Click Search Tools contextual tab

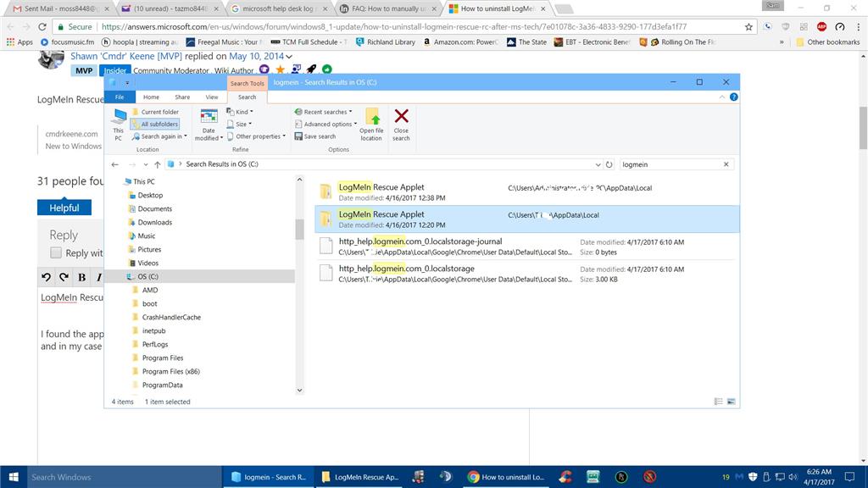click(247, 83)
